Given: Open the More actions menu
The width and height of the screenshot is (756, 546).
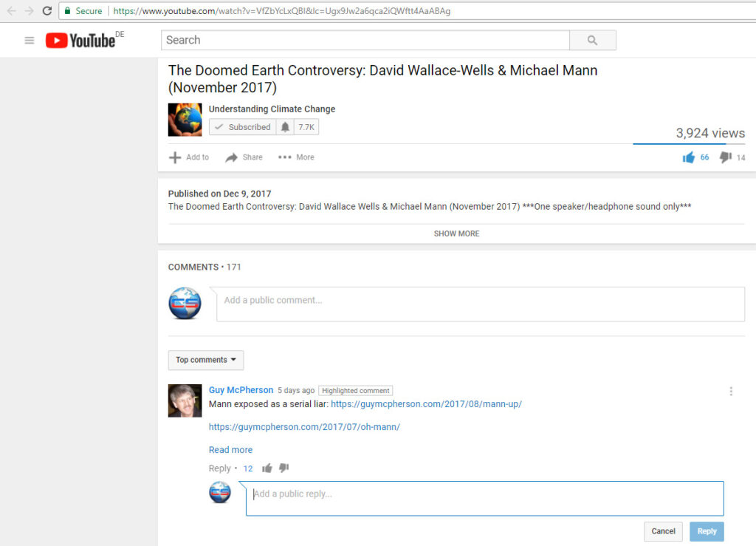Looking at the screenshot, I should coord(296,157).
